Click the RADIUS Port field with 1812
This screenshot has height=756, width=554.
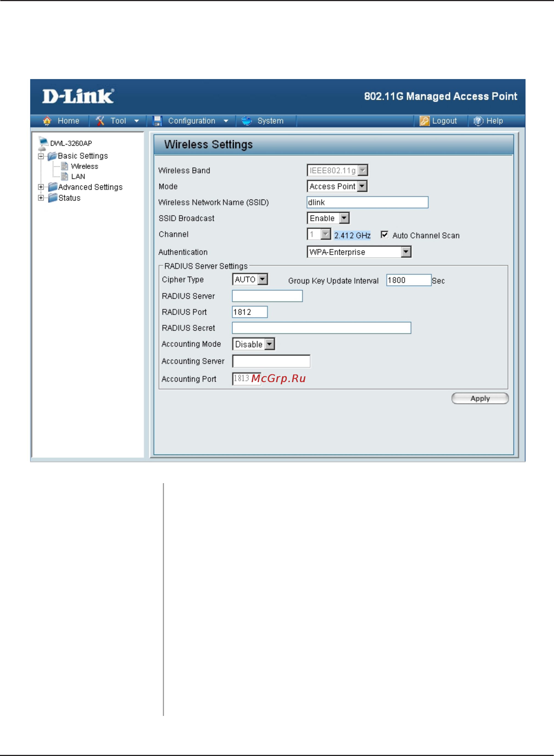coord(250,312)
